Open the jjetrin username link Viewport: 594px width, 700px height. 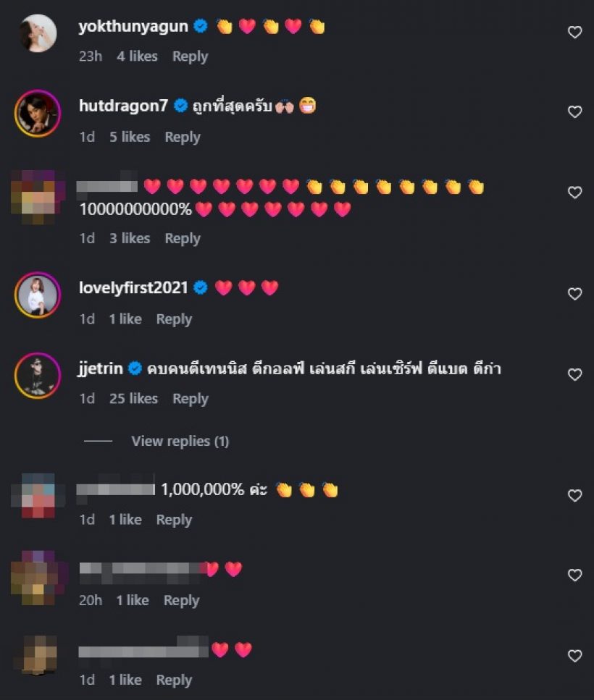101,368
